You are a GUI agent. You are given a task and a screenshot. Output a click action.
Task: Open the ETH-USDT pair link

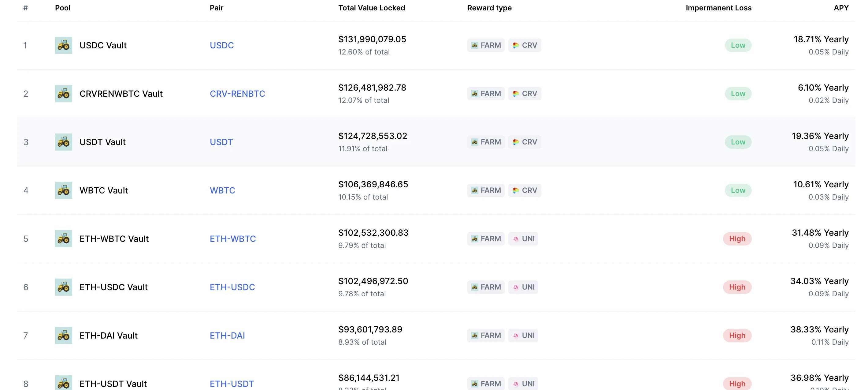click(232, 384)
